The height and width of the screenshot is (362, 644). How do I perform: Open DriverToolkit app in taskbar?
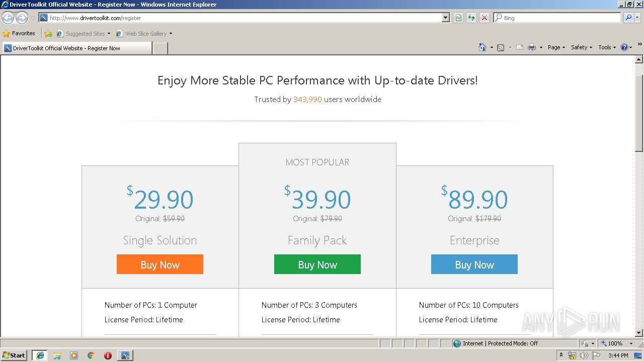[125, 355]
